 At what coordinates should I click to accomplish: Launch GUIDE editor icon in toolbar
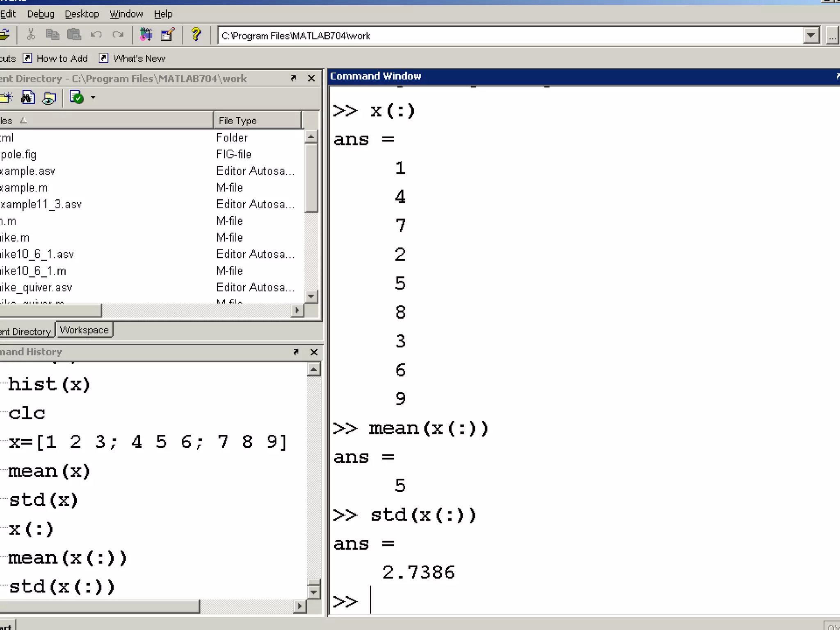coord(167,35)
